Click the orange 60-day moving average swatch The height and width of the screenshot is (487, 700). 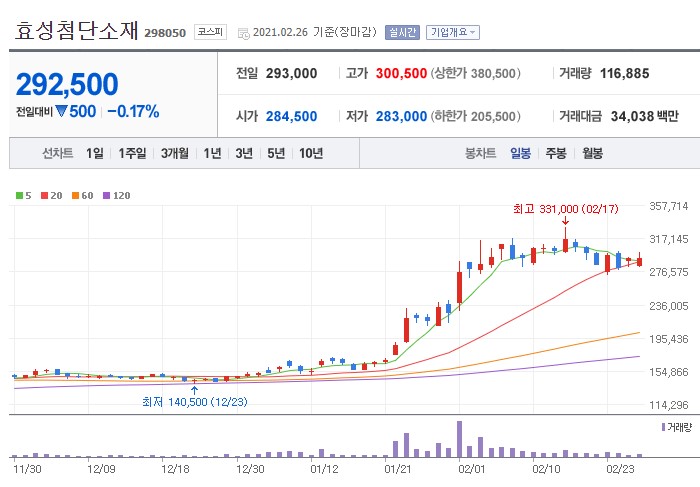point(75,196)
